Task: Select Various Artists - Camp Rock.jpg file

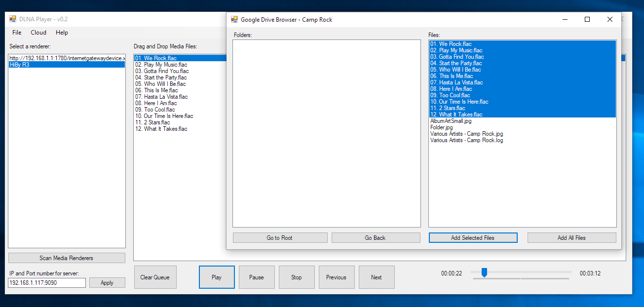Action: pos(523,134)
